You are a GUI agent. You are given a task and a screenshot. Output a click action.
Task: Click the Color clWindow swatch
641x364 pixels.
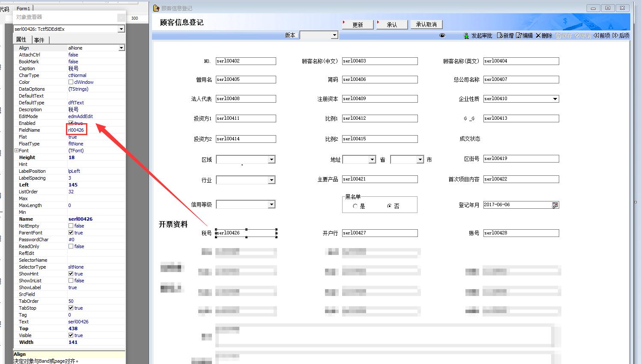point(71,82)
